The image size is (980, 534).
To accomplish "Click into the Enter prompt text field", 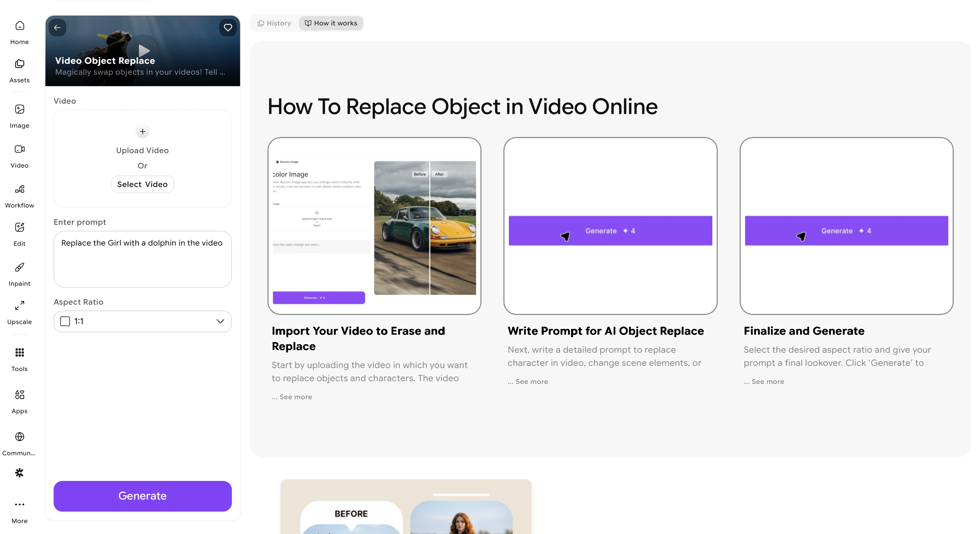I will tap(143, 259).
